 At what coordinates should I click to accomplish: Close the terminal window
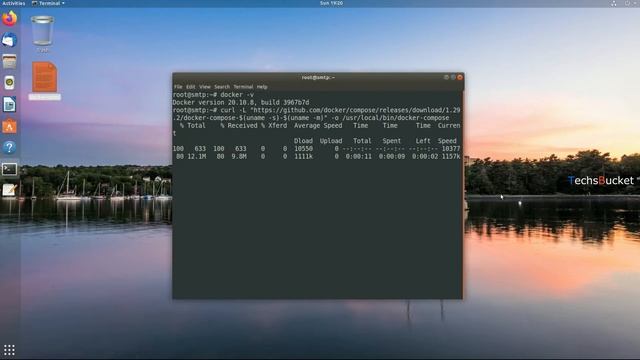click(x=460, y=77)
